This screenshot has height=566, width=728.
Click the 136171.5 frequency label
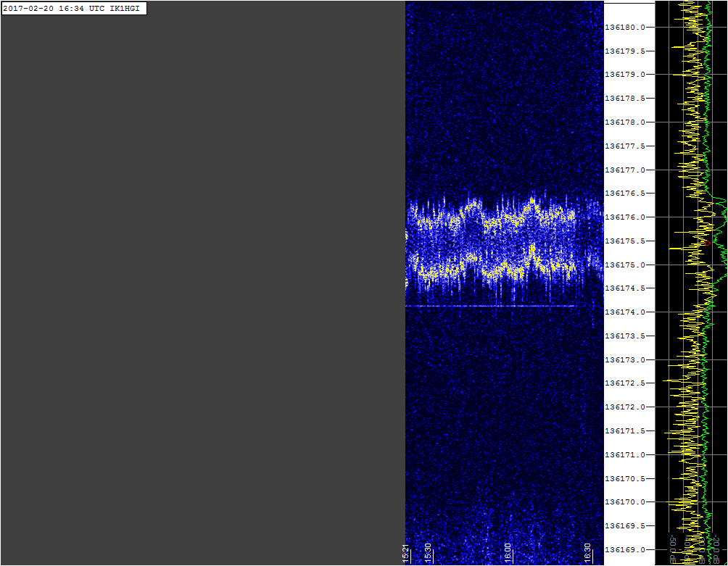625,431
